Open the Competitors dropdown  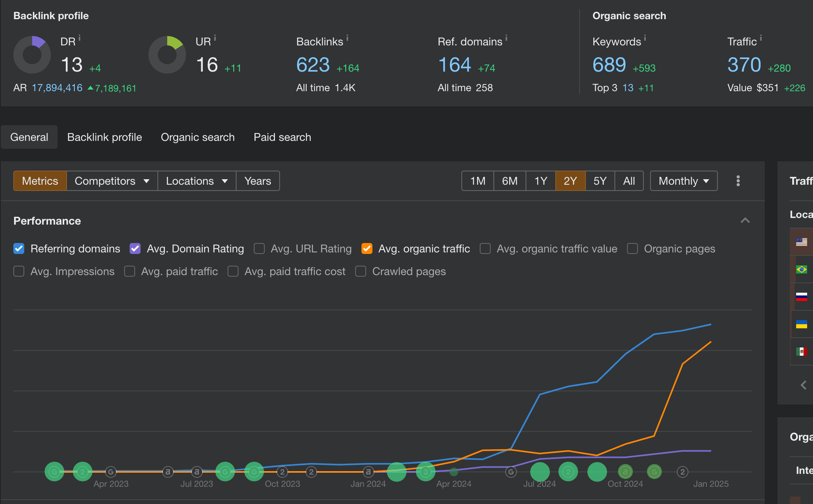click(x=112, y=181)
